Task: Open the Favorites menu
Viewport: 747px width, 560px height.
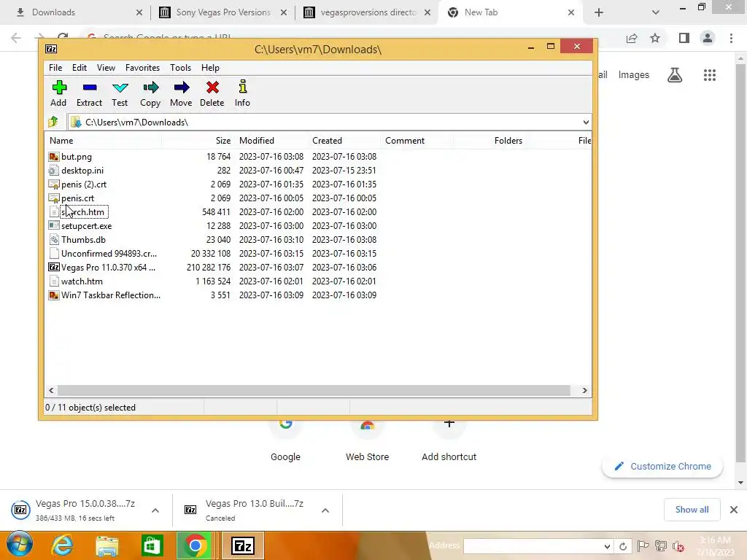Action: coord(142,68)
